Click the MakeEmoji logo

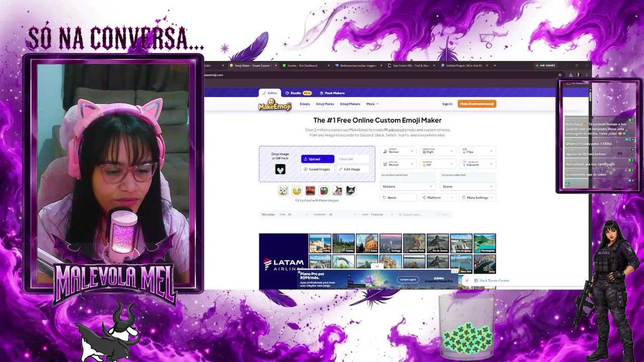click(275, 105)
